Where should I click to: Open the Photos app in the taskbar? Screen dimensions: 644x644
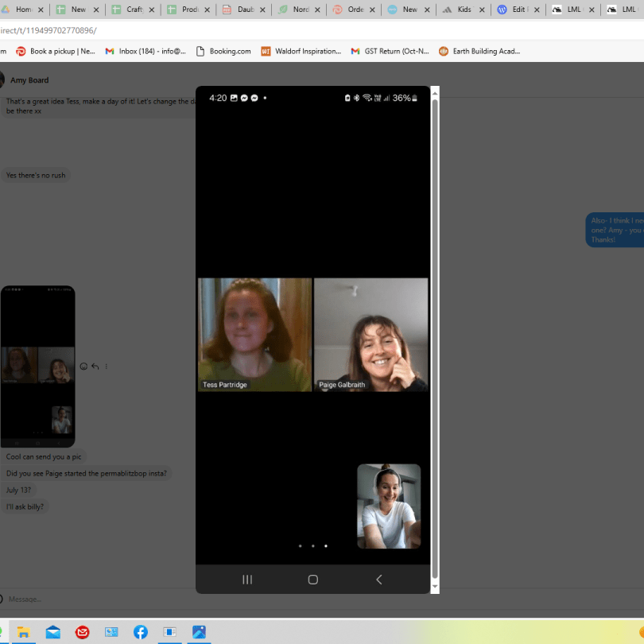click(x=199, y=632)
